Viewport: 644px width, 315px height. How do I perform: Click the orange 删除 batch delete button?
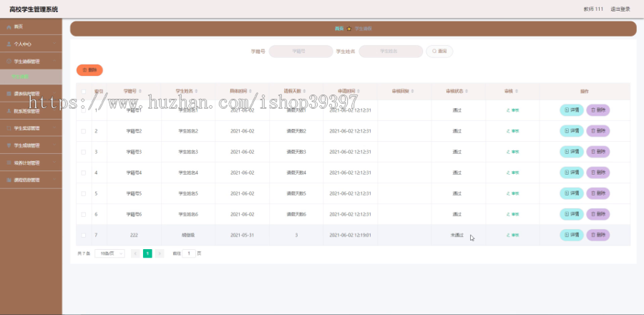point(89,70)
